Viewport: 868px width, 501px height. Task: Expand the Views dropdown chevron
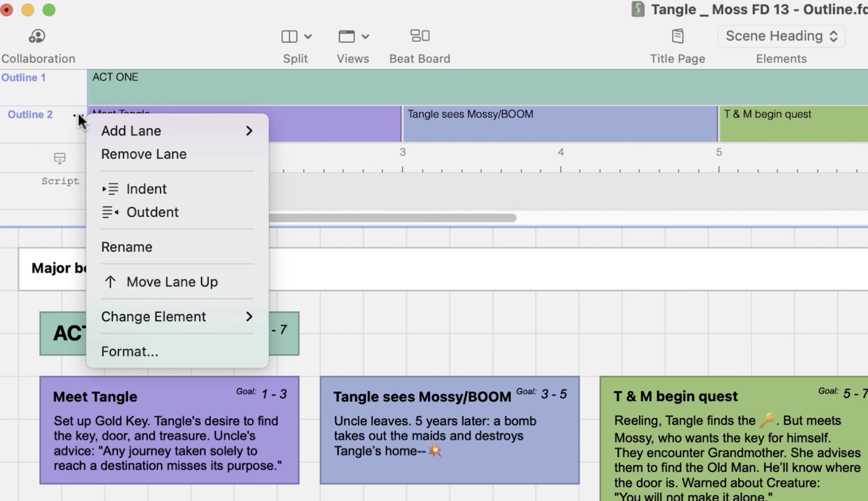365,36
